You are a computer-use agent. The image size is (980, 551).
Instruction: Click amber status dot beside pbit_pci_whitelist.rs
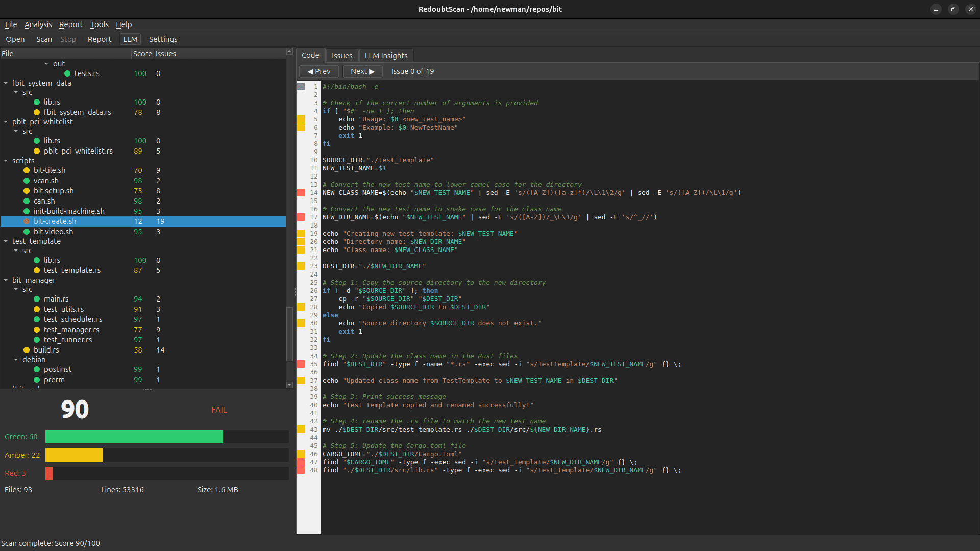[37, 151]
